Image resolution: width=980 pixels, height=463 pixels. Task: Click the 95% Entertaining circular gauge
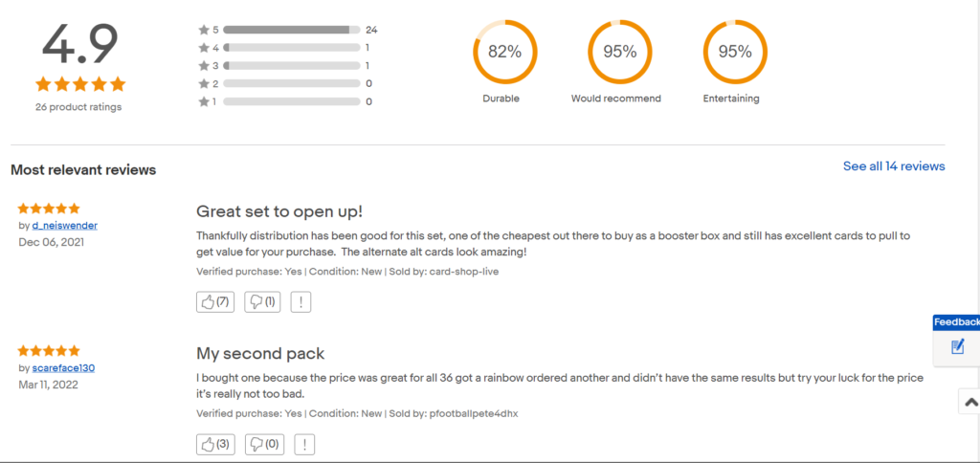point(734,52)
